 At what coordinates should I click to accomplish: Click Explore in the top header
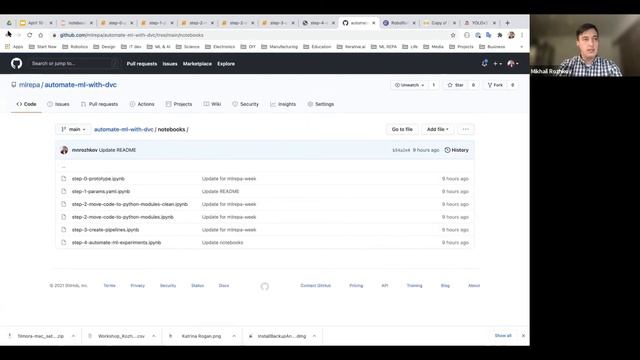[226, 64]
